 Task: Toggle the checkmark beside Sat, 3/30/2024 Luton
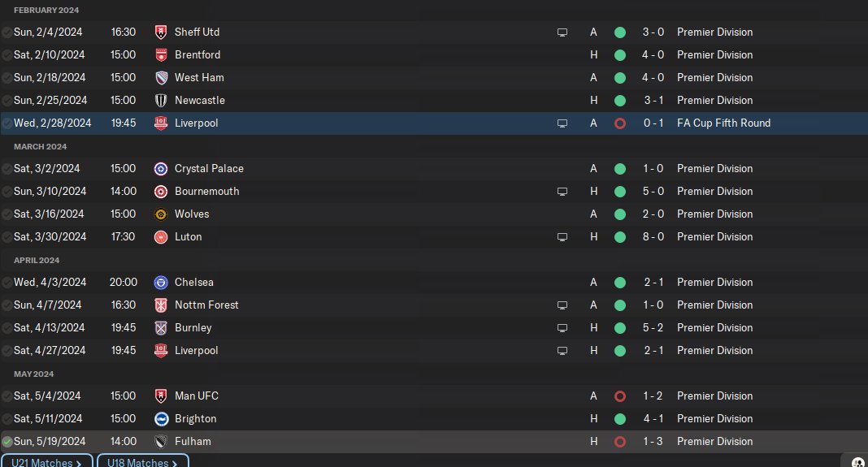(x=7, y=237)
